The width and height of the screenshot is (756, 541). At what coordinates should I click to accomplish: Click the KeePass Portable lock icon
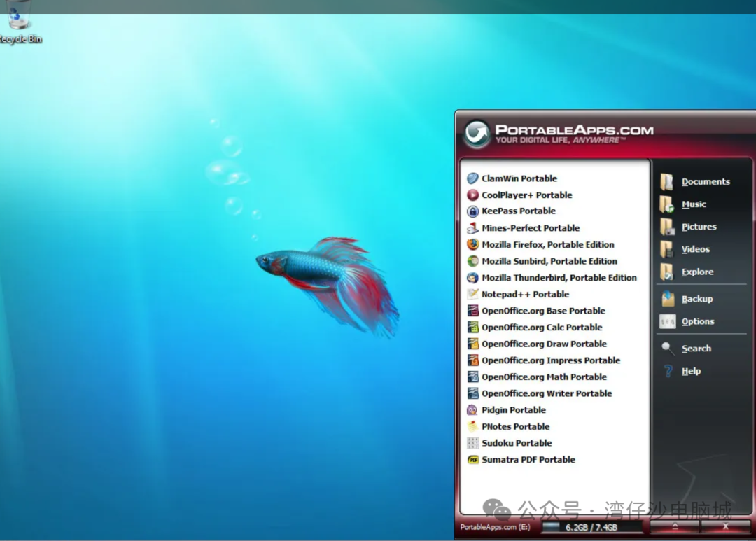pos(472,211)
